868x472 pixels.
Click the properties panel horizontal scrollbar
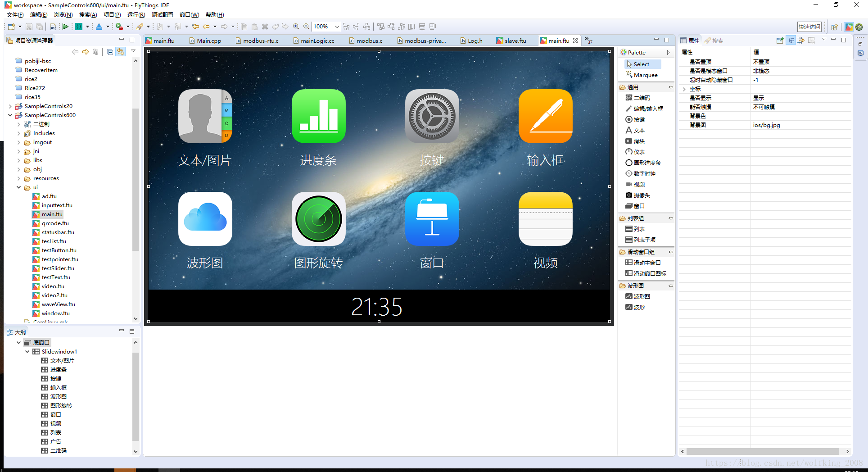point(762,452)
